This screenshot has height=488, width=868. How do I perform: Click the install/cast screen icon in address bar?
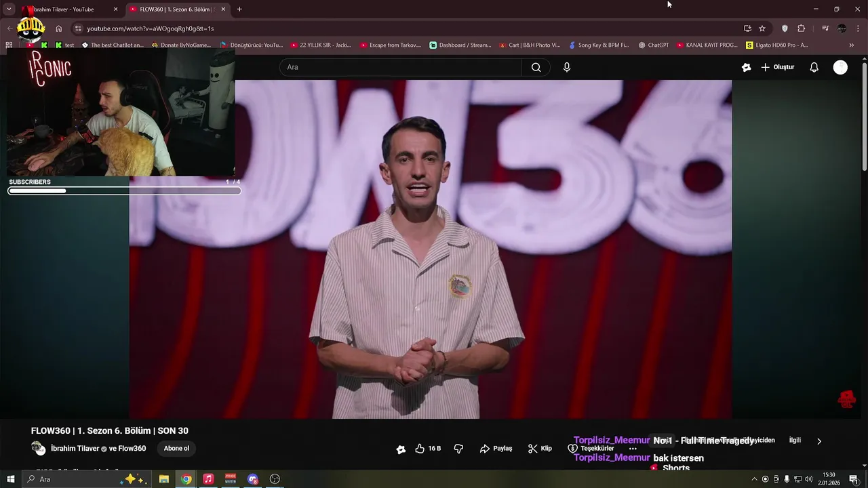[747, 28]
